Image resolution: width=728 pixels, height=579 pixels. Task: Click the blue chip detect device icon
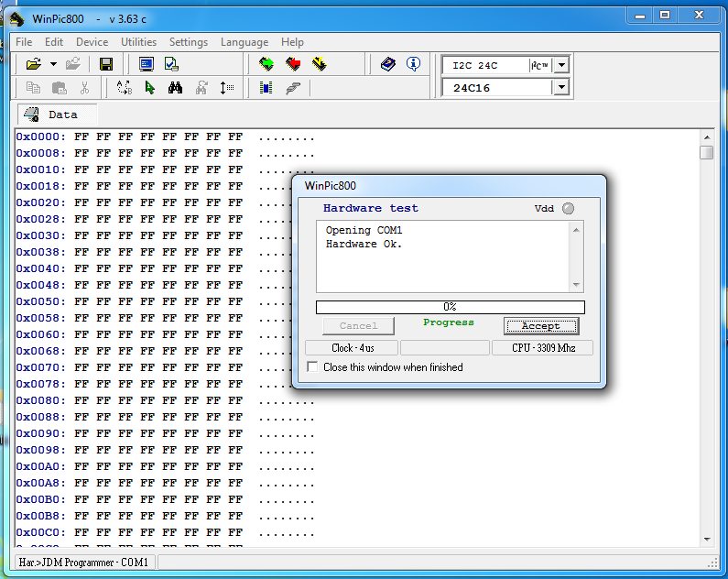click(266, 87)
